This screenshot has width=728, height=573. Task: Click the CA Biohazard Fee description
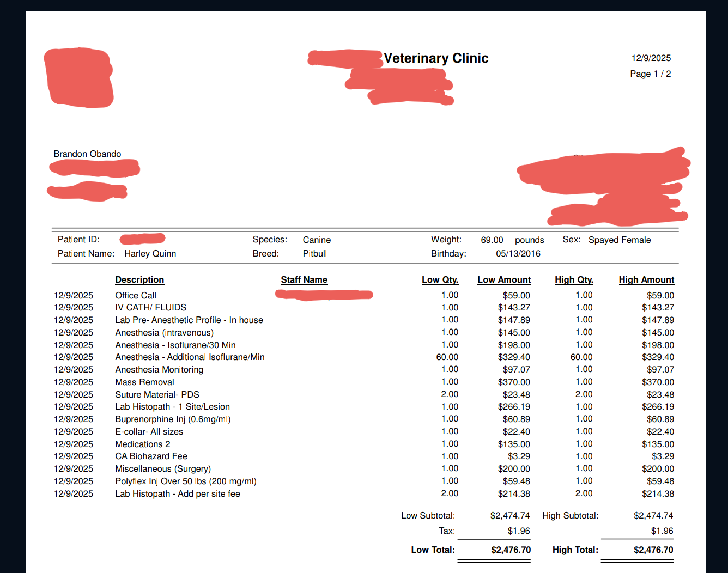click(151, 456)
